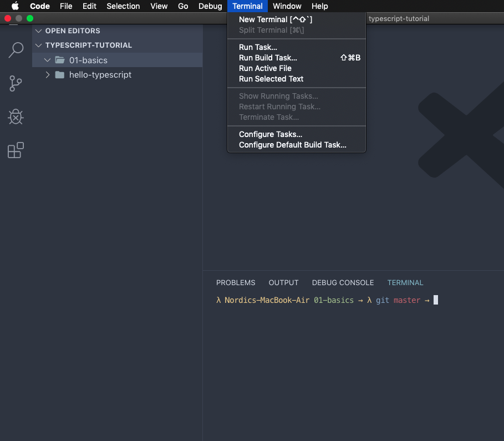Select the TERMINAL panel tab
Viewport: 504px width, 441px height.
(405, 283)
